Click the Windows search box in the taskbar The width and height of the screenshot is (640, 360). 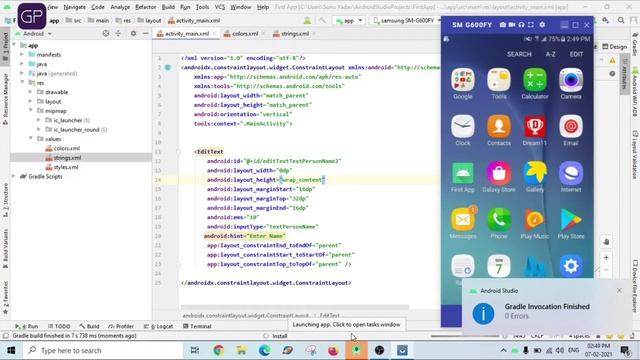(x=104, y=350)
